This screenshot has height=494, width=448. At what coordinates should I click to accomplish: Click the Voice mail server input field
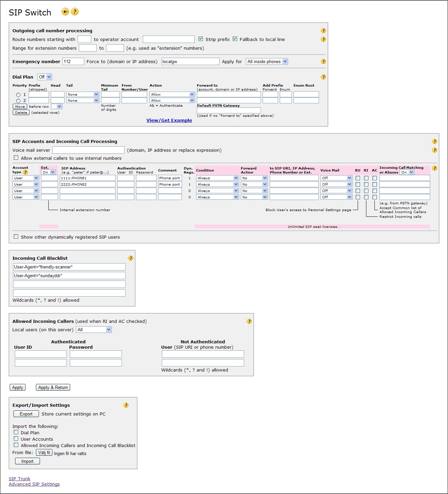point(88,150)
